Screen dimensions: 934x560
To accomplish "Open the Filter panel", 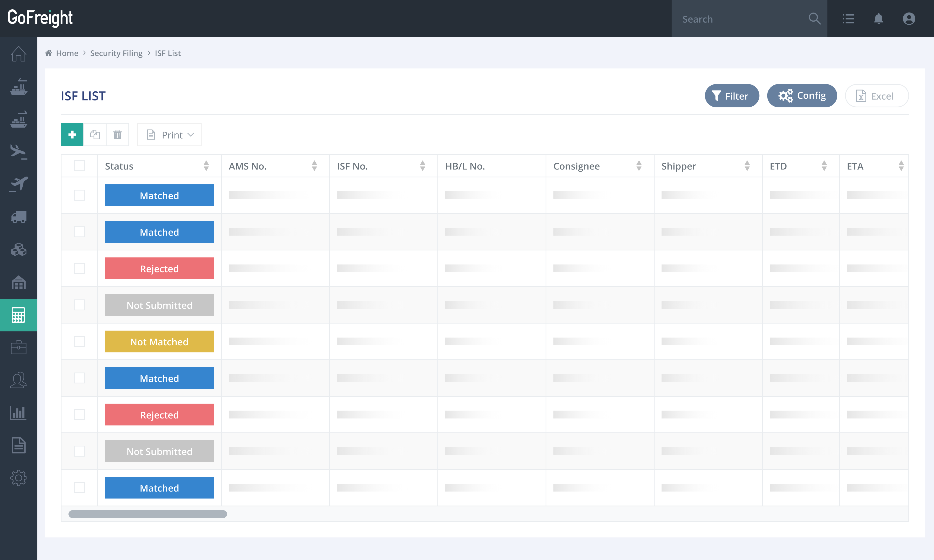I will tap(732, 95).
